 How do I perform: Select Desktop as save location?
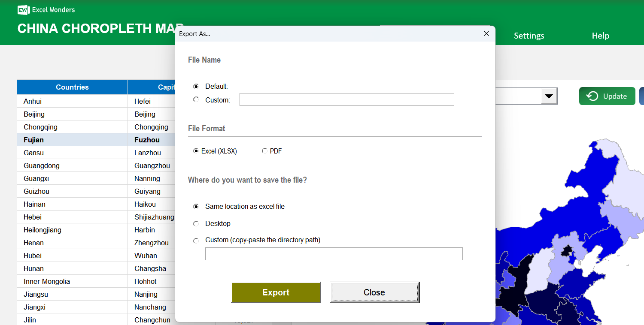click(x=196, y=223)
